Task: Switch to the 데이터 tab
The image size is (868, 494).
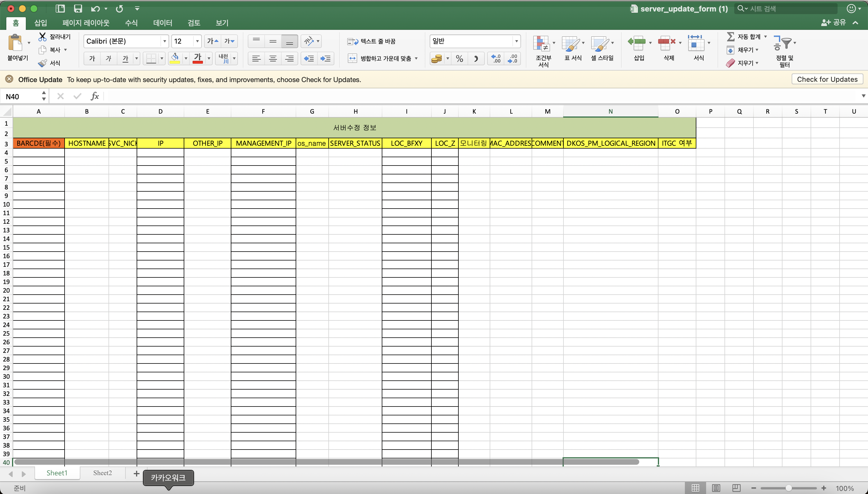Action: (x=162, y=23)
